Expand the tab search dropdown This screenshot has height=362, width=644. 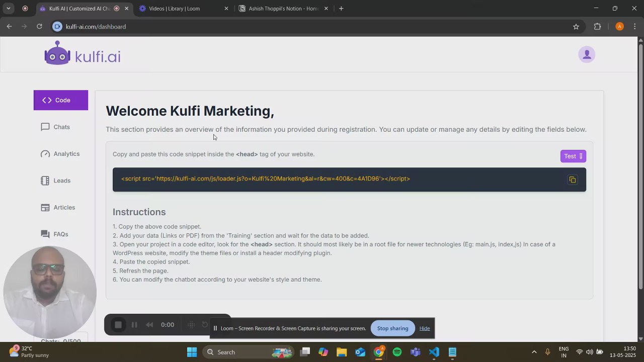point(9,9)
